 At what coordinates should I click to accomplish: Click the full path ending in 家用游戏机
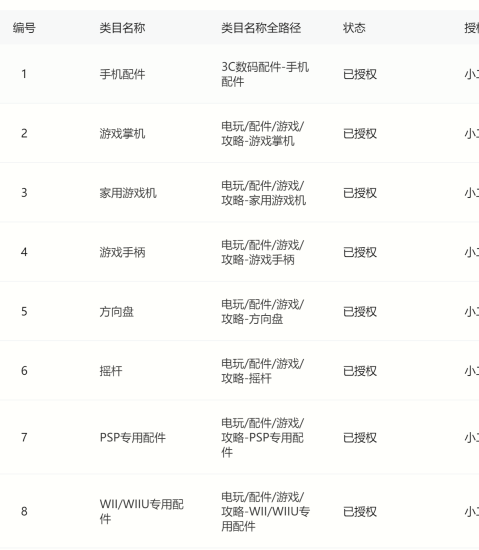264,193
